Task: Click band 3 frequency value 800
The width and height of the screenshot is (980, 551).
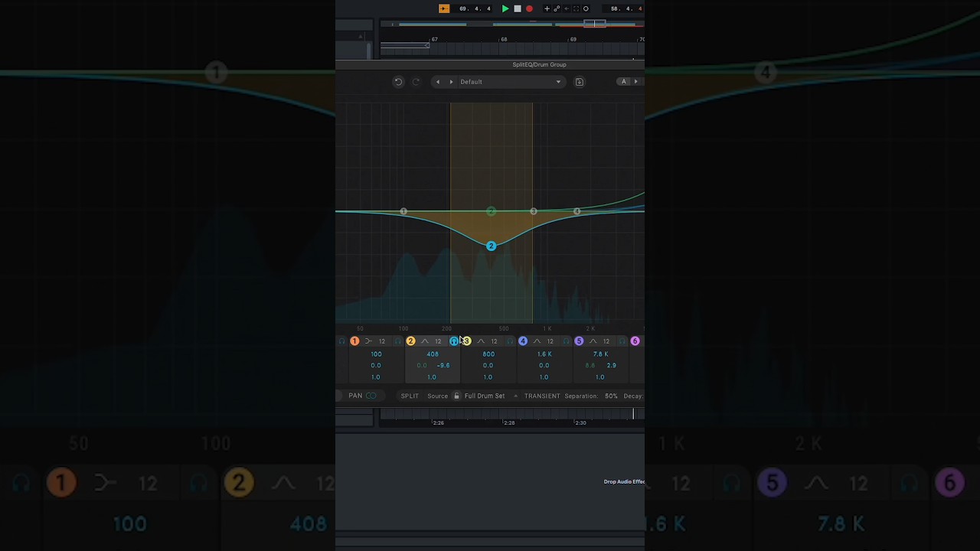Action: coord(488,354)
